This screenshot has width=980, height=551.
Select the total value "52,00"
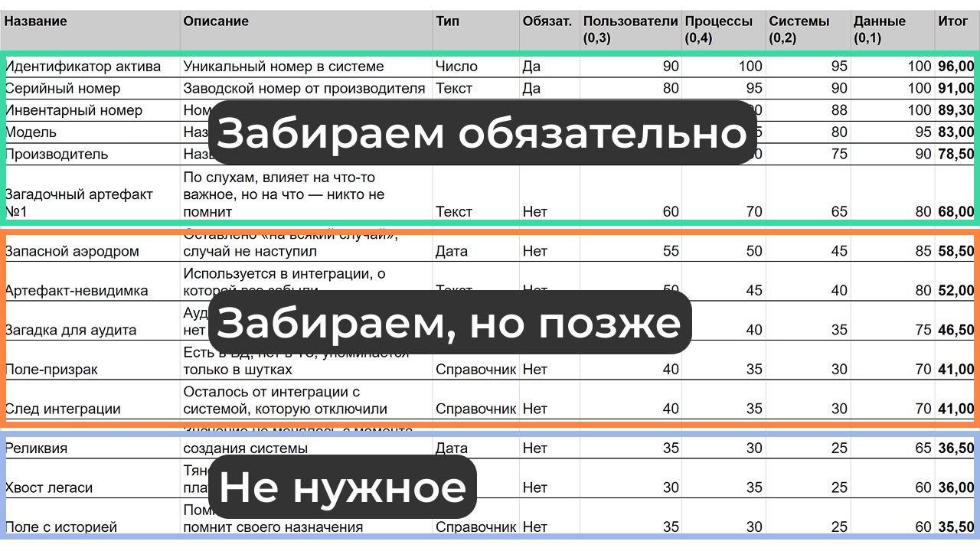tap(956, 291)
